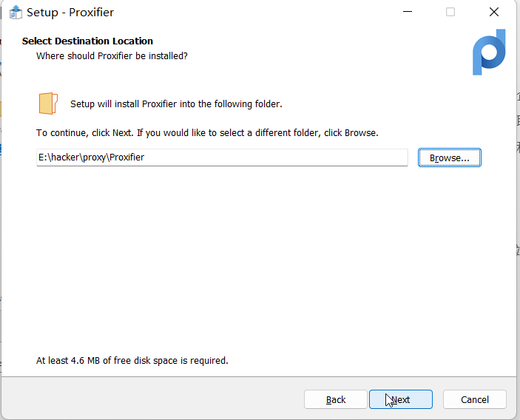Click the word 'Proxifier' in the path field
Image resolution: width=520 pixels, height=420 pixels.
(x=126, y=157)
